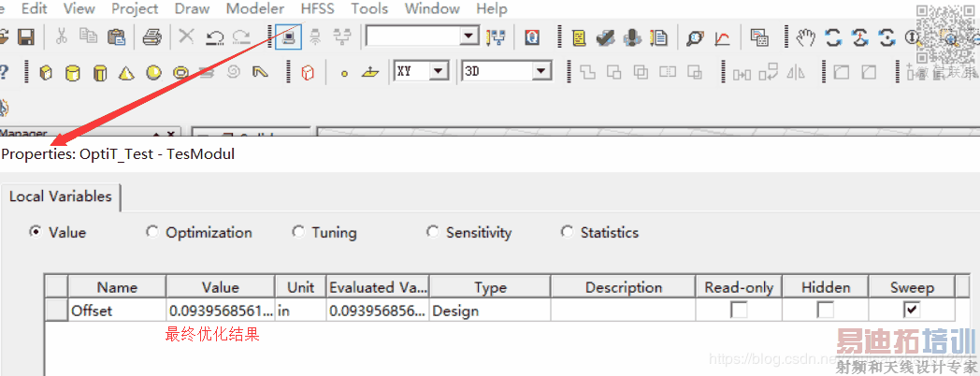
Task: Open the Edit menu
Action: coord(35,8)
